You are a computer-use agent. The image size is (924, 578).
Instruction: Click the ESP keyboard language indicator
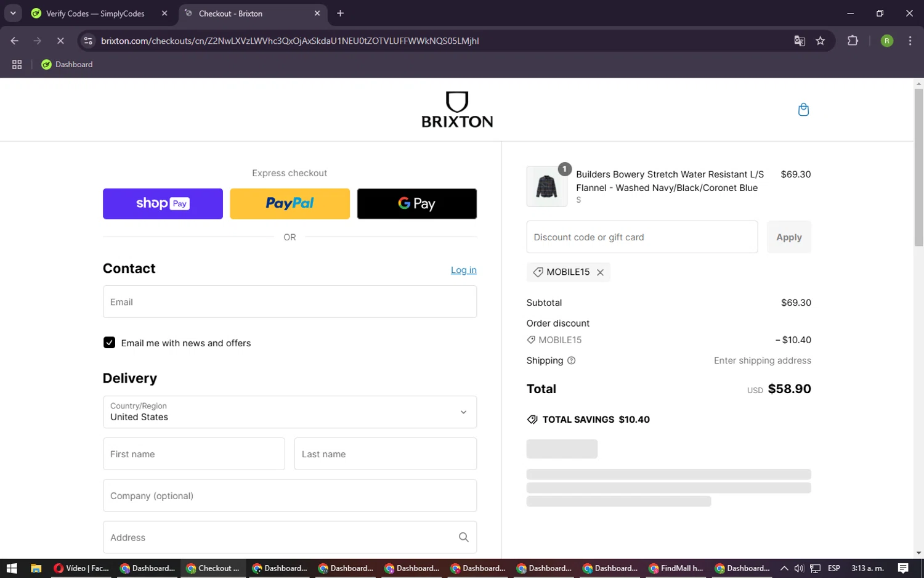pyautogui.click(x=834, y=568)
